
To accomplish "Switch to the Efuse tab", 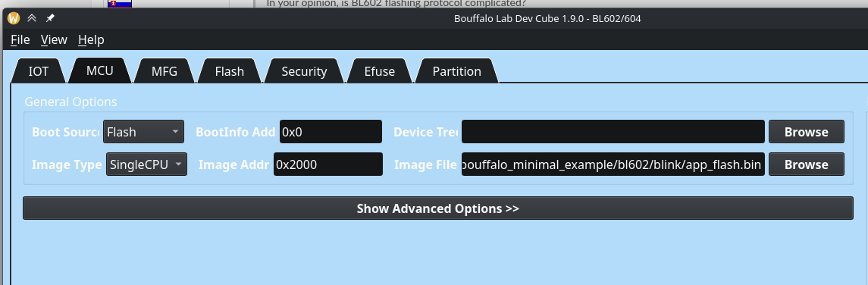I will 379,71.
